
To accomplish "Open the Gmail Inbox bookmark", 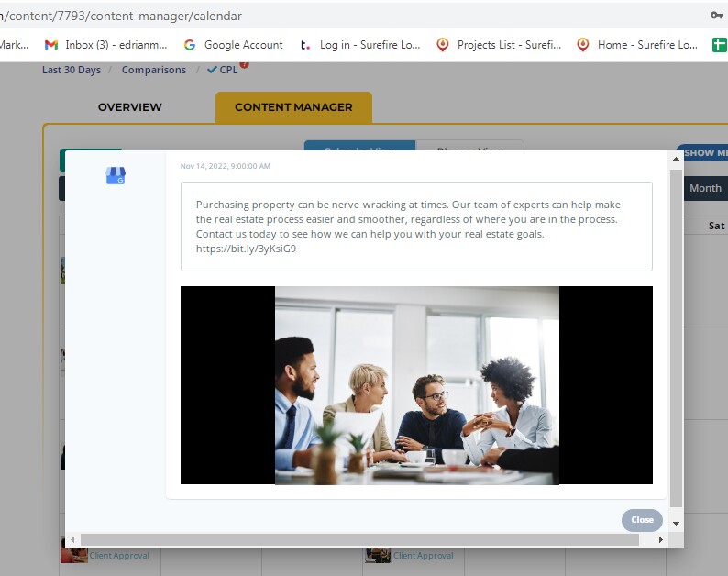I will click(x=105, y=45).
